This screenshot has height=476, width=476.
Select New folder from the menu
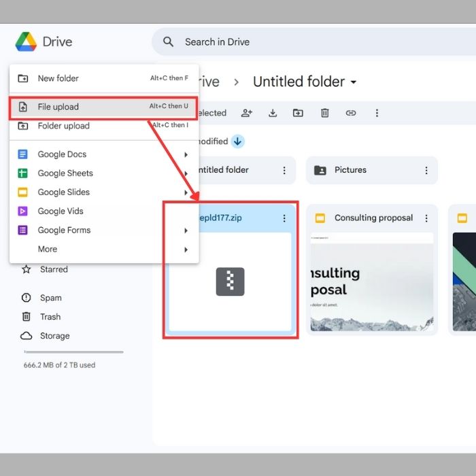pyautogui.click(x=104, y=78)
